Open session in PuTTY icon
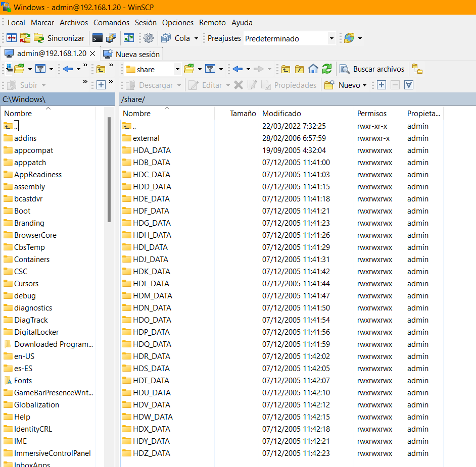476x467 pixels. pyautogui.click(x=111, y=38)
